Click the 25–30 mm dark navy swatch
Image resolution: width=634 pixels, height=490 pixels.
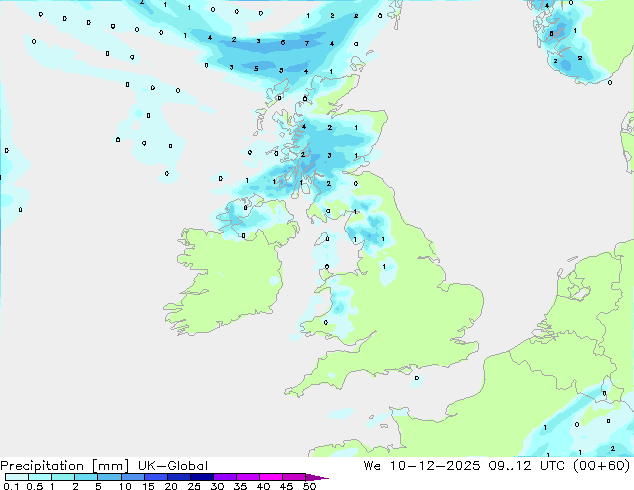tap(201, 477)
